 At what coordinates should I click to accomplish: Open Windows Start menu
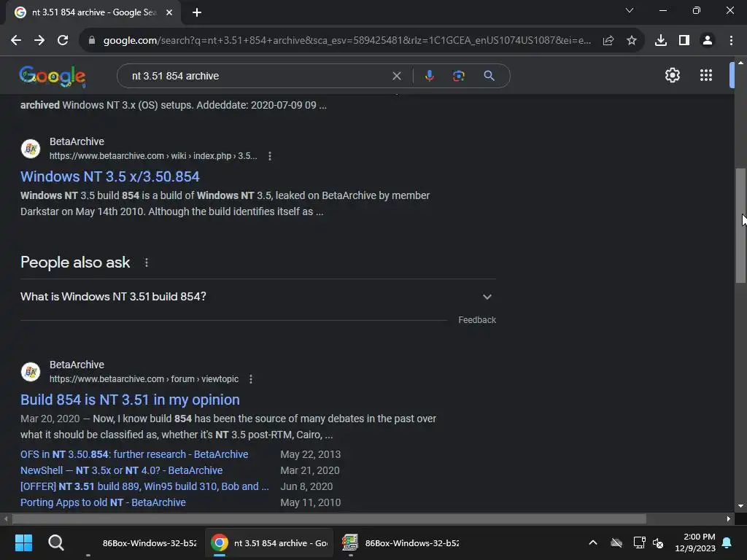coord(23,542)
